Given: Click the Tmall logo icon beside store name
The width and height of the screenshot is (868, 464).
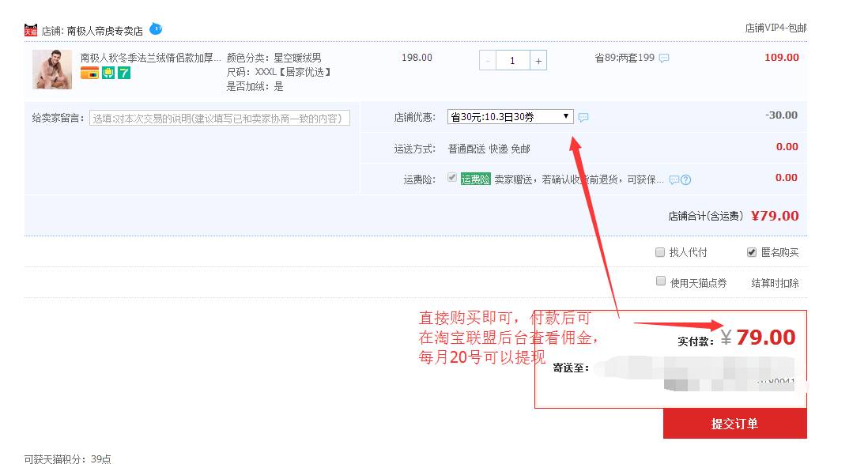Looking at the screenshot, I should (31, 31).
